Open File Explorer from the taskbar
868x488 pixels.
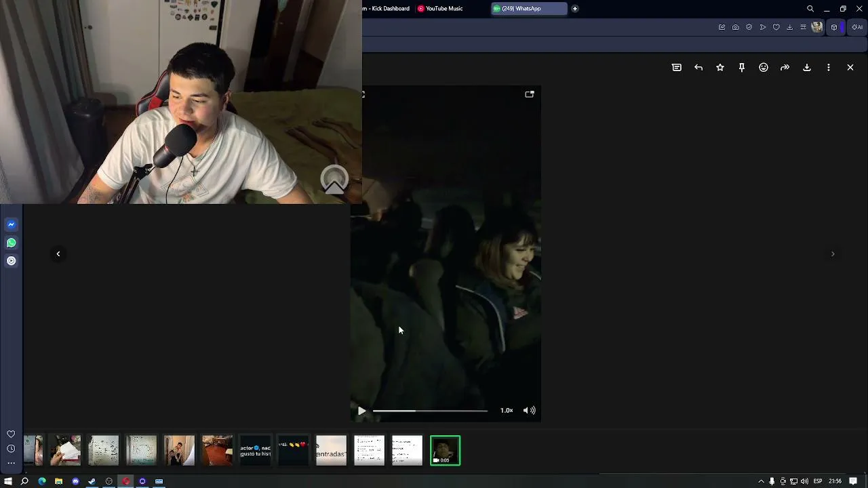[58, 481]
